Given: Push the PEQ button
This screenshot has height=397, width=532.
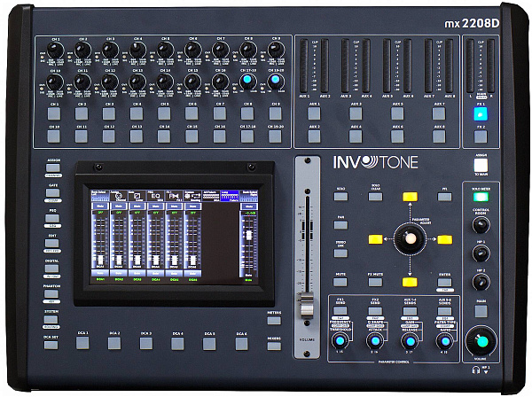Looking at the screenshot, I should (52, 218).
